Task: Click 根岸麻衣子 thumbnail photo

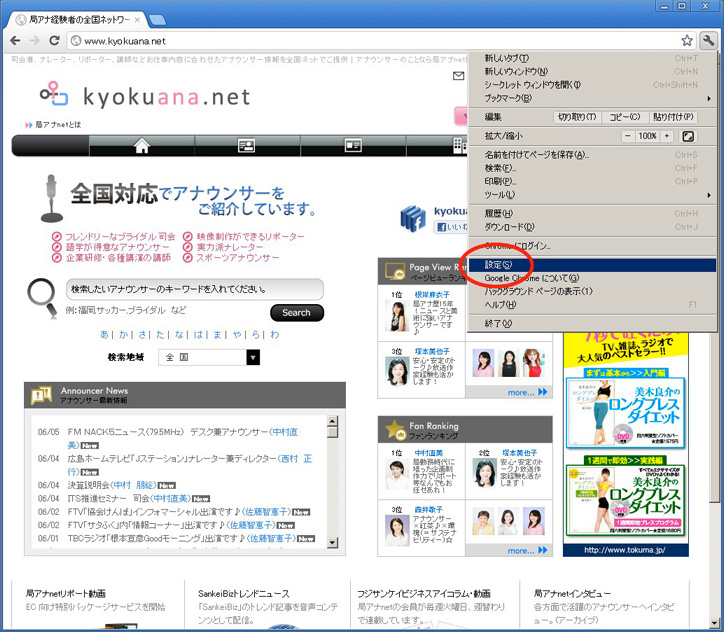Action: 397,316
